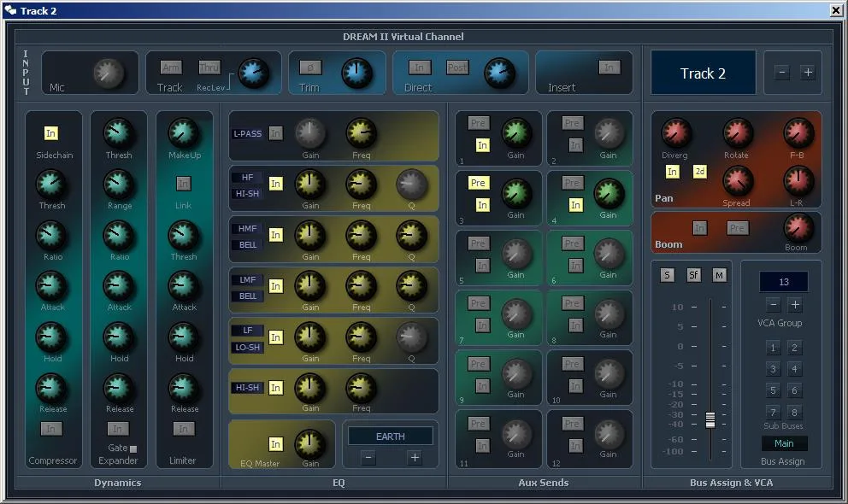The image size is (848, 504).
Task: Click the LMF BELL Freq knob
Action: [361, 286]
